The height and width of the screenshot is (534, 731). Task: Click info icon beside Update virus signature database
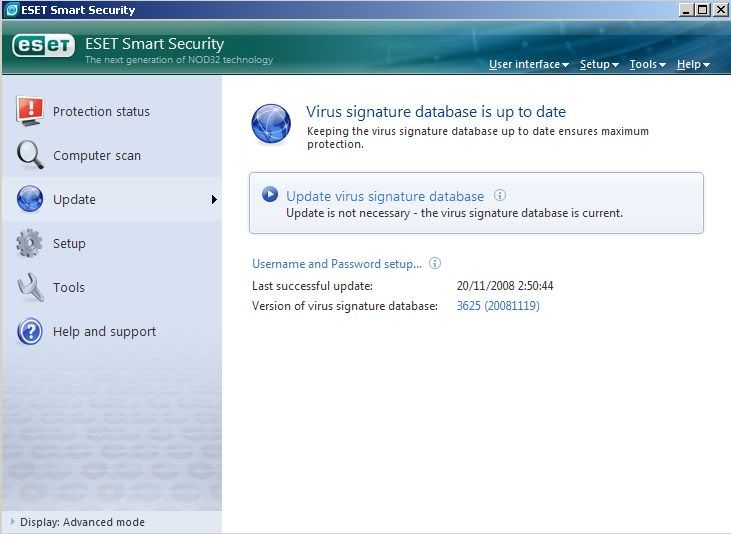pyautogui.click(x=499, y=195)
